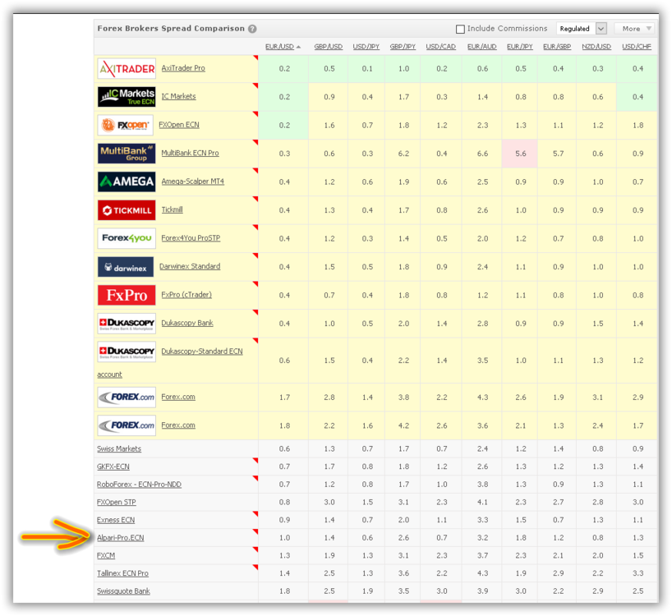The width and height of the screenshot is (672, 616).
Task: Open the Alpari-Pro.ECN link
Action: coord(120,538)
